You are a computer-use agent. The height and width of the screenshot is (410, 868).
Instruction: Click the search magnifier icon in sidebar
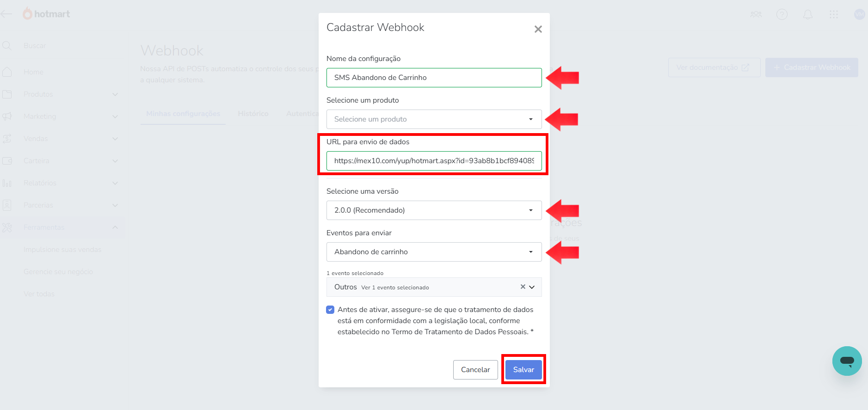click(x=7, y=46)
